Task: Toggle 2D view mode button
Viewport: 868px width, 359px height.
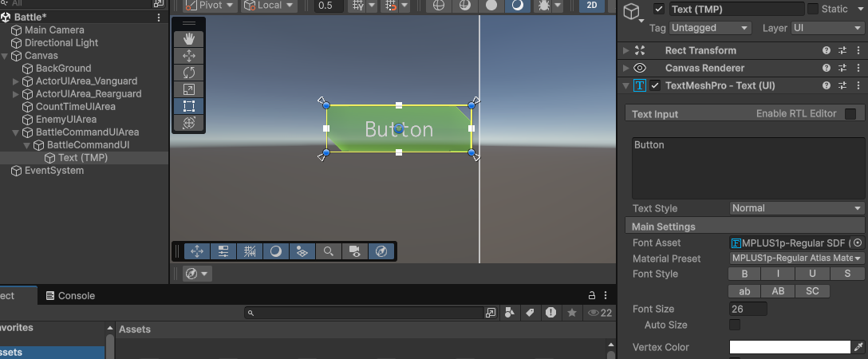Action: point(591,5)
